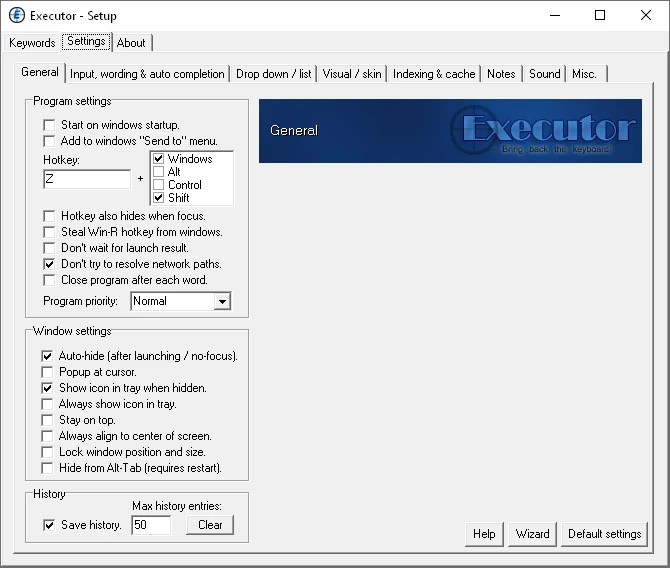Select the Sound settings tab
Image resolution: width=670 pixels, height=568 pixels.
pyautogui.click(x=545, y=74)
